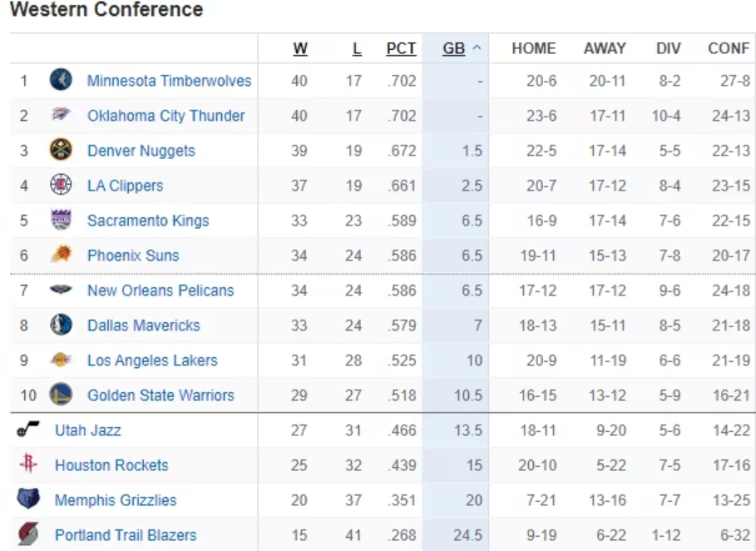Open the Utah Jazz team link

pyautogui.click(x=87, y=430)
